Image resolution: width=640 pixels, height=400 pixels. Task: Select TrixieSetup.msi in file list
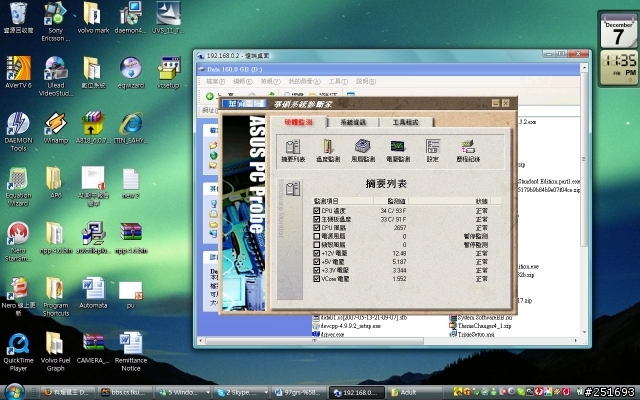[472, 334]
